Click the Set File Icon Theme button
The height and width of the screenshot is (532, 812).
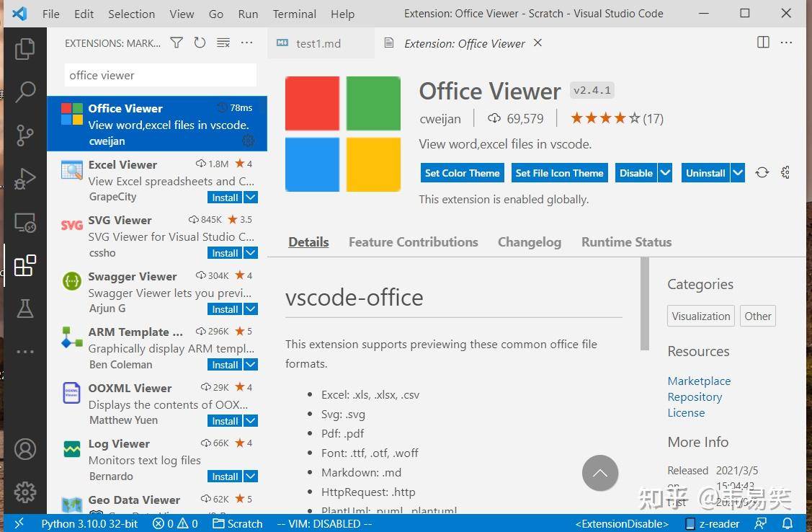[x=559, y=172]
